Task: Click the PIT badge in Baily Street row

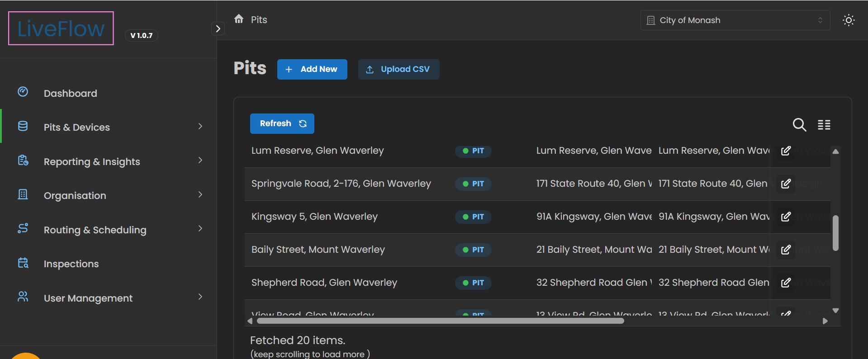Action: 473,250
